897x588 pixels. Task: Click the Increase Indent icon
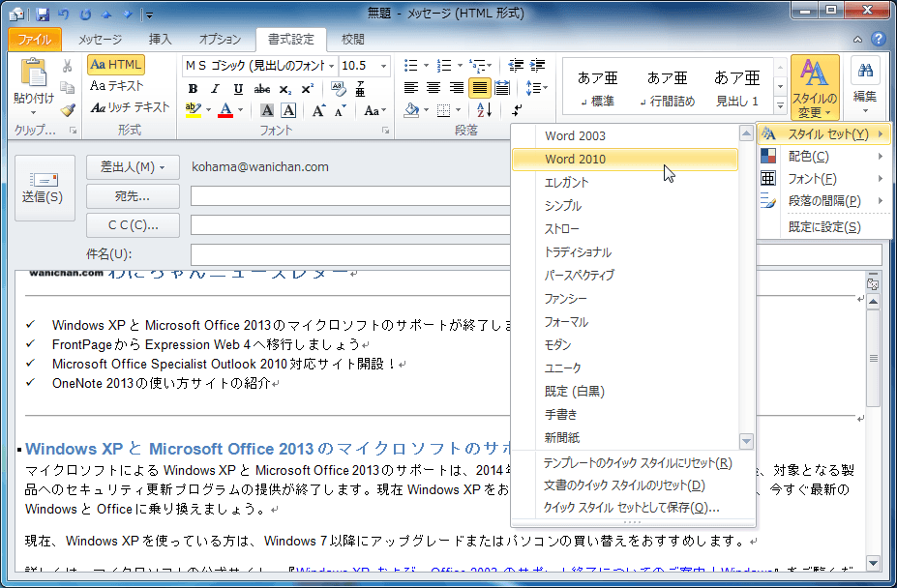point(537,66)
